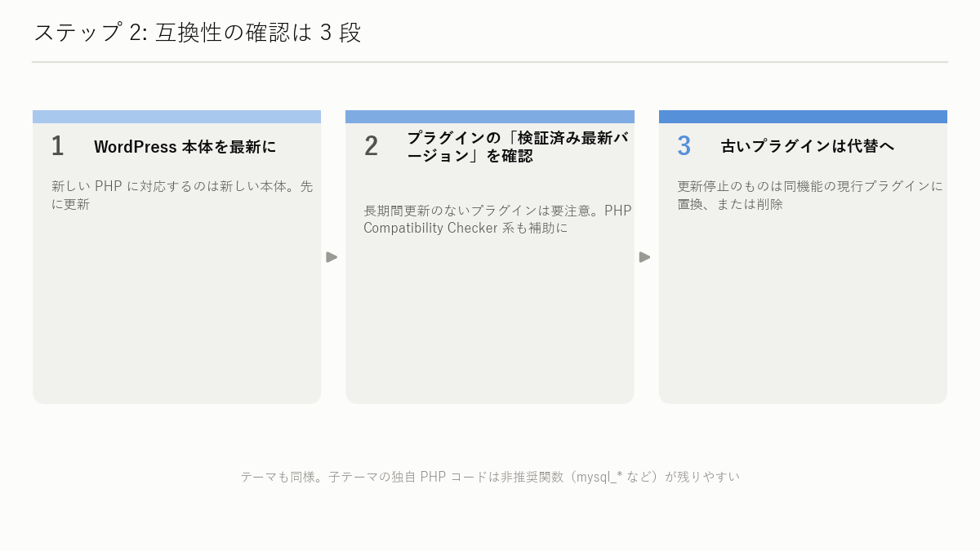The image size is (980, 551).
Task: Click the body text starting '新しい PHP に対応する'
Action: tap(182, 195)
